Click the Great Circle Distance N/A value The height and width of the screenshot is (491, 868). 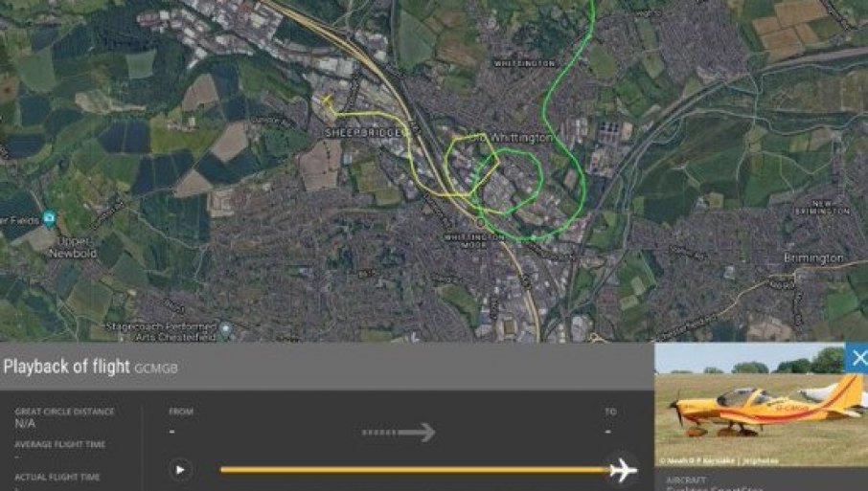tap(25, 424)
